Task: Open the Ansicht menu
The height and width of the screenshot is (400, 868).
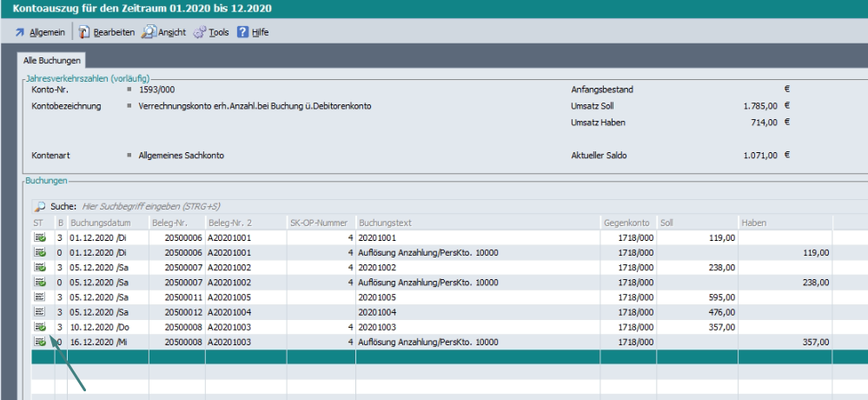Action: [x=163, y=32]
